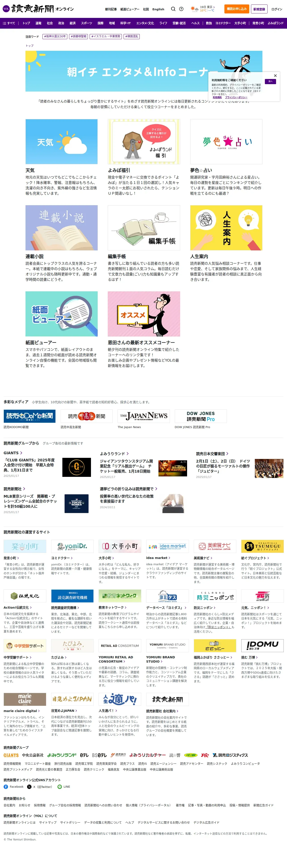Open the LINE official account link
Image resolution: width=287 pixels, height=868 pixels.
click(64, 787)
